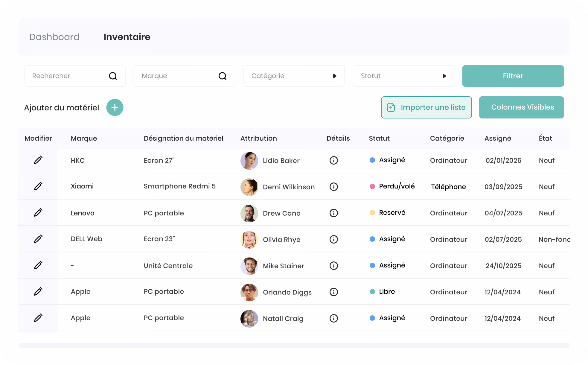
Task: Click the upload icon in Importer une liste
Action: 391,107
